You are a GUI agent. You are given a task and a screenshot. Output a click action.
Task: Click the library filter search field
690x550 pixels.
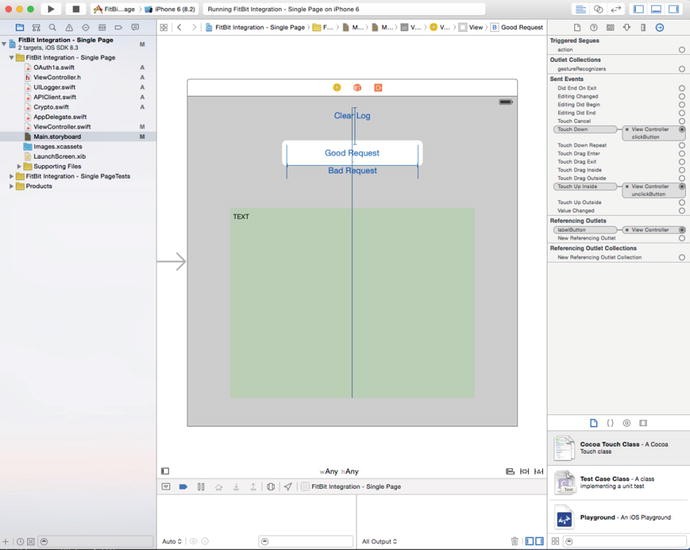tap(627, 541)
